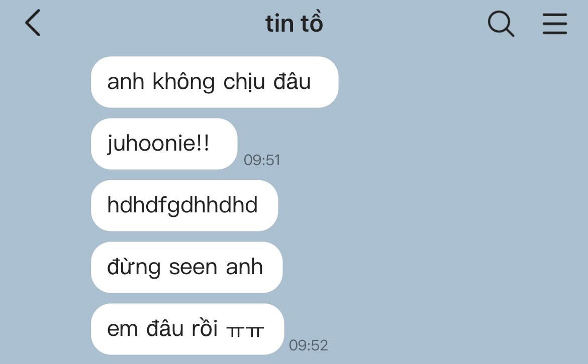Click the ㅠㅠ crying emoticon in last message

tap(245, 331)
